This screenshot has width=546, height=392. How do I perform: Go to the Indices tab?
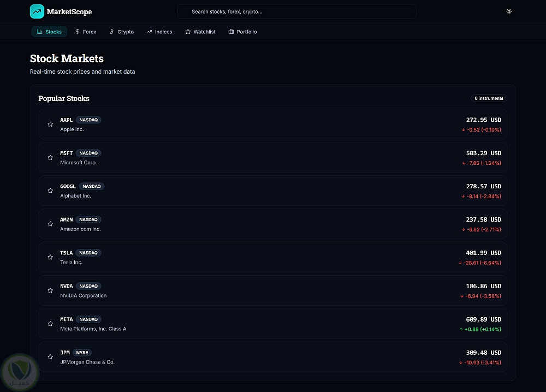[159, 32]
